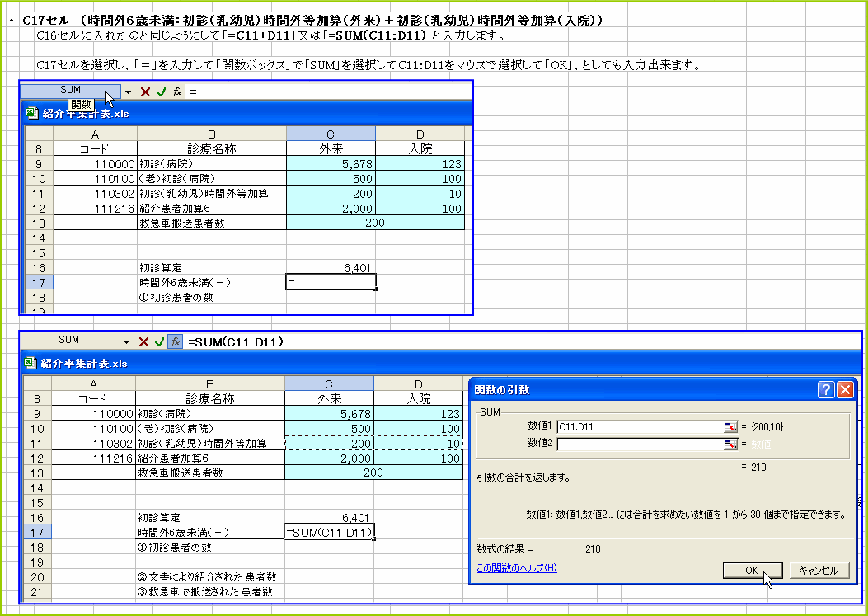The image size is (868, 616).
Task: Click the help (?) button on 関数の引数 dialog
Action: pyautogui.click(x=825, y=391)
